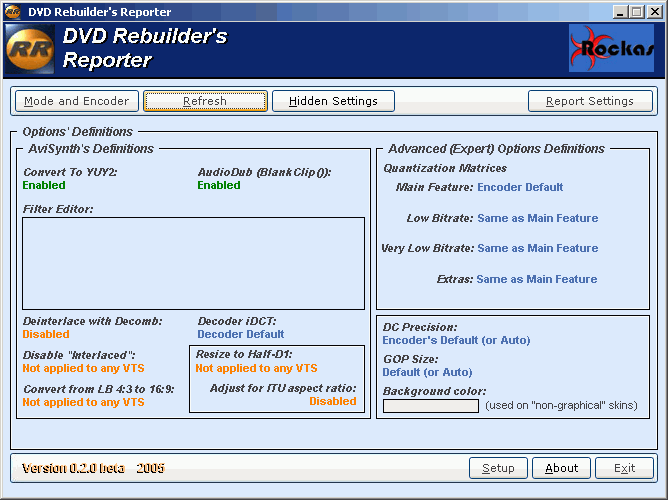Click 'Not applied to any VTS' under Disable Interlaced
This screenshot has height=500, width=668.
click(84, 368)
